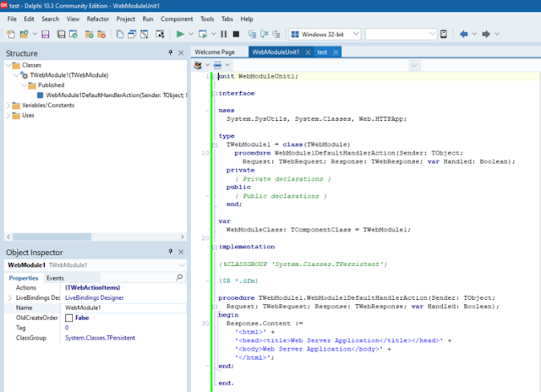
Task: Click the View Form toolbar icon
Action: [132, 34]
